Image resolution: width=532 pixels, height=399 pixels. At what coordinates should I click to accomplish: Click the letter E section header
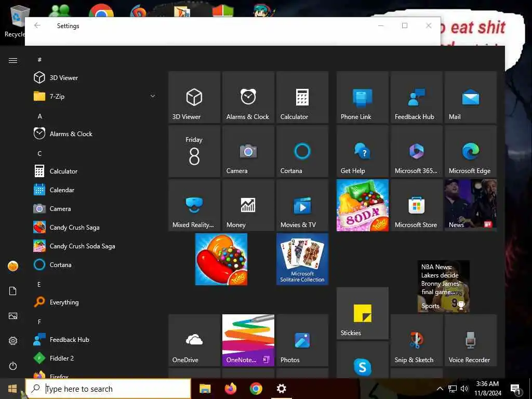[x=39, y=284]
